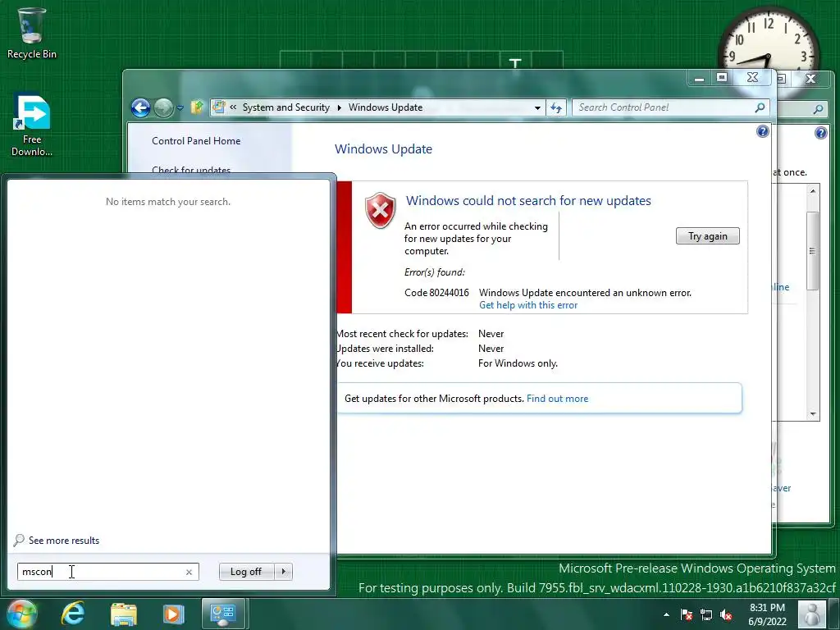This screenshot has height=630, width=840.
Task: Click the Start orb button
Action: [21, 614]
